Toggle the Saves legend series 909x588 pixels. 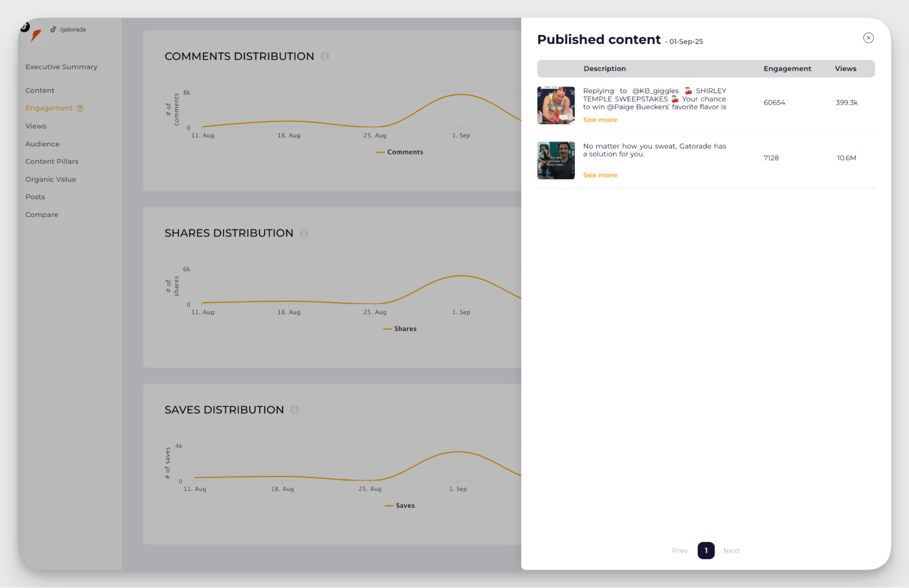(400, 506)
